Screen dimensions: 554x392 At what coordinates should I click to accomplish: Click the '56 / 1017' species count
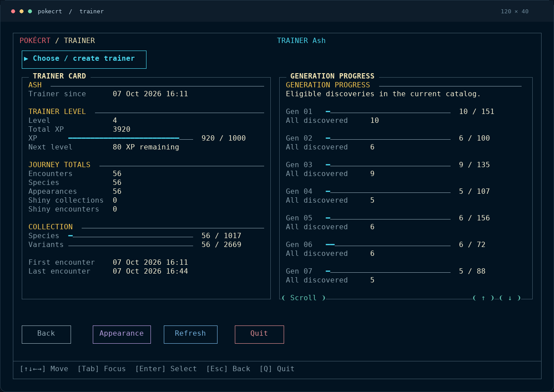pyautogui.click(x=222, y=236)
